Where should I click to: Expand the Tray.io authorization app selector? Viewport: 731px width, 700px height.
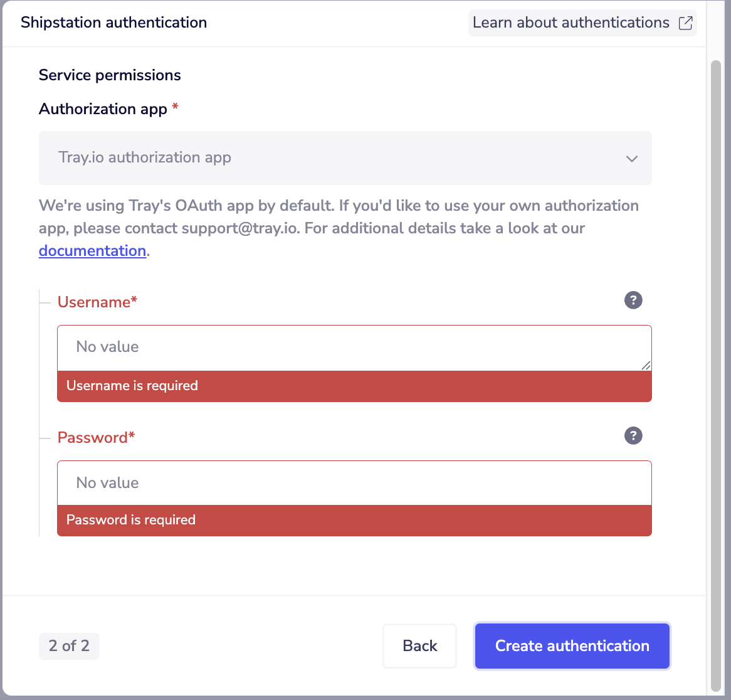click(345, 158)
